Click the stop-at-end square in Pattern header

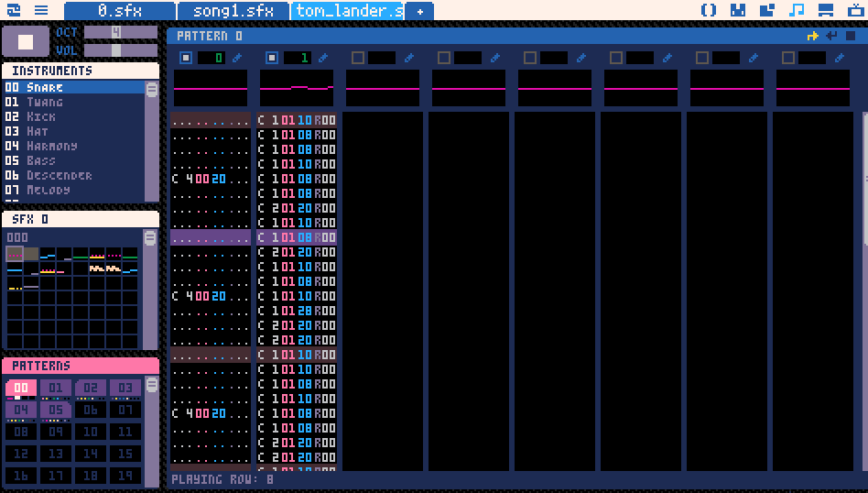click(851, 36)
